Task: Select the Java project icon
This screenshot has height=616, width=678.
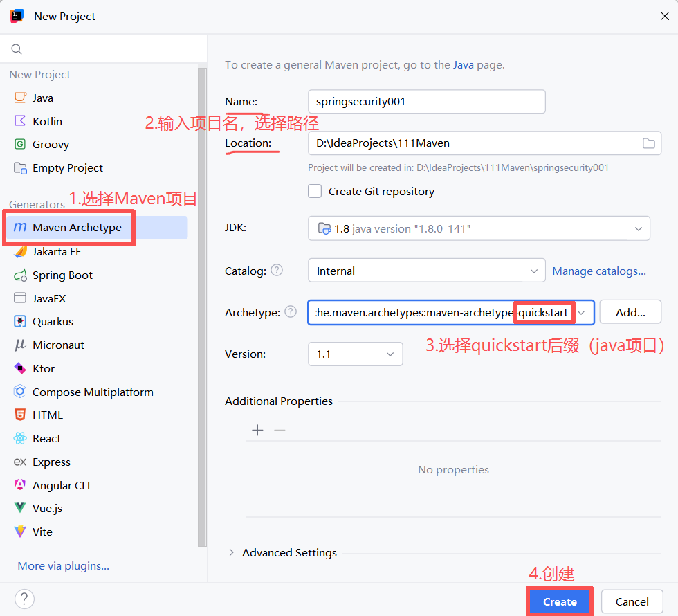Action: (20, 98)
